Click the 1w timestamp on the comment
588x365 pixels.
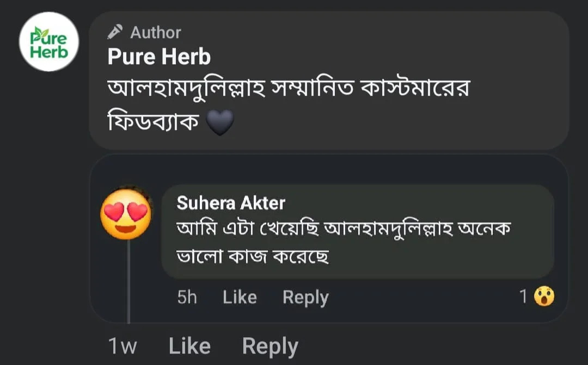(122, 347)
